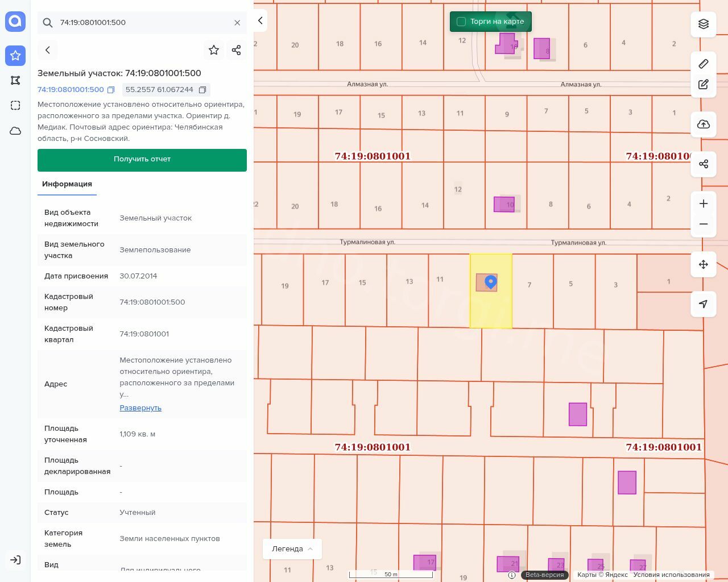Enable the Торги на карте checkbox
The image size is (728, 582).
point(461,22)
